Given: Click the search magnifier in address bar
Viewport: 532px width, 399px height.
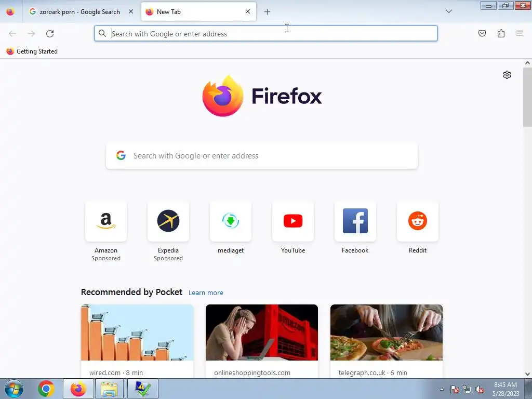Looking at the screenshot, I should (102, 33).
